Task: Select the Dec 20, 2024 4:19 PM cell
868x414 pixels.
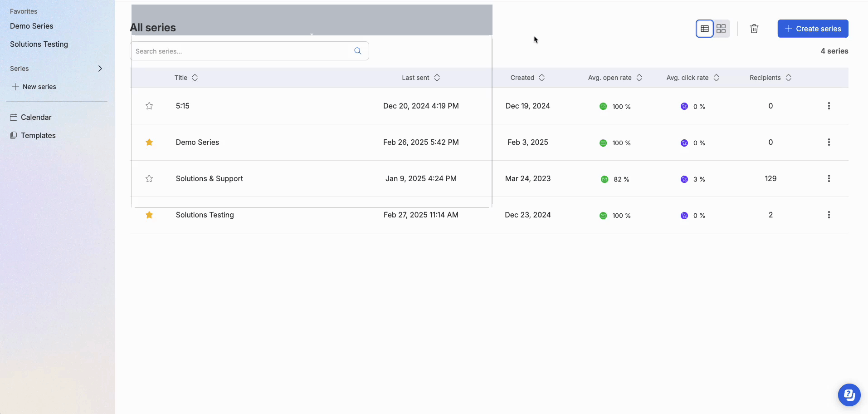Action: tap(421, 106)
